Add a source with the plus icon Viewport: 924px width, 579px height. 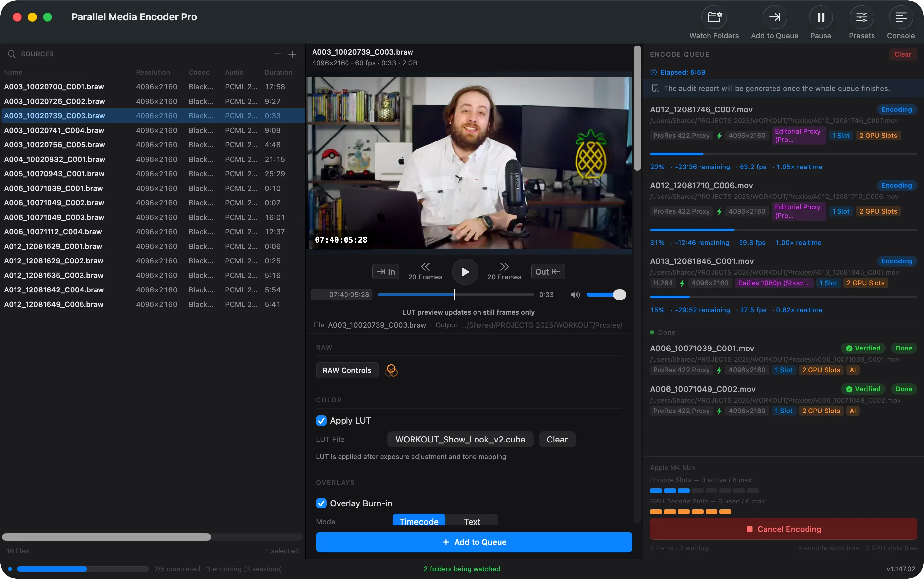pos(292,54)
